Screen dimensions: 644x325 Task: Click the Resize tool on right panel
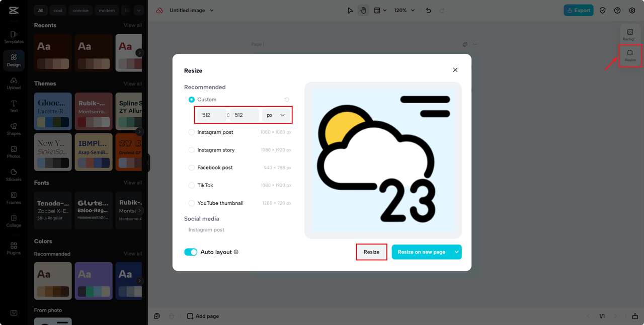tap(630, 55)
